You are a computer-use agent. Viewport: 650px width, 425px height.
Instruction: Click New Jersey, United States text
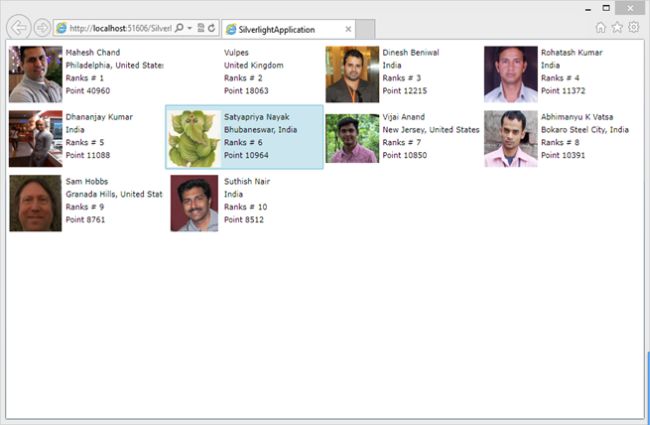click(431, 130)
